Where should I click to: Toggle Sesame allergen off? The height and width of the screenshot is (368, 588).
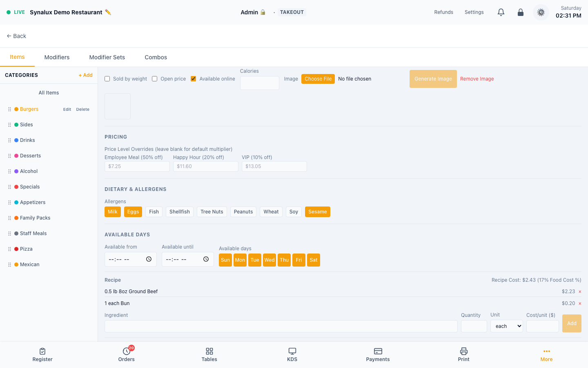pyautogui.click(x=318, y=212)
